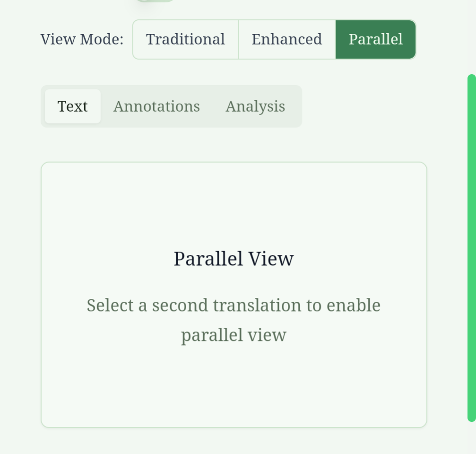Viewport: 476px width, 454px height.
Task: Click the "View Mode:" label
Action: point(82,39)
